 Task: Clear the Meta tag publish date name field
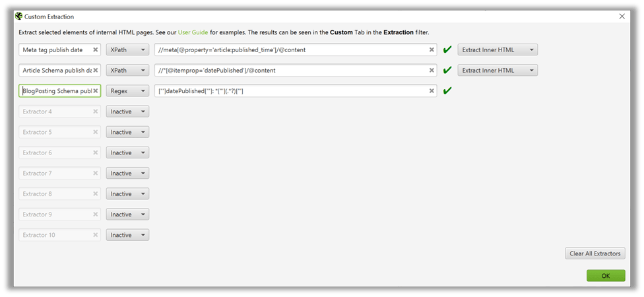point(95,49)
